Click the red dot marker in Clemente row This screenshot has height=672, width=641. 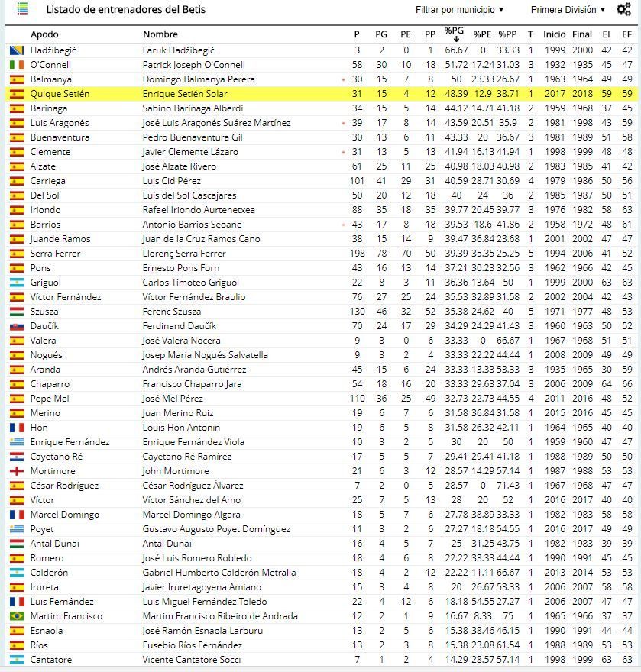[343, 152]
